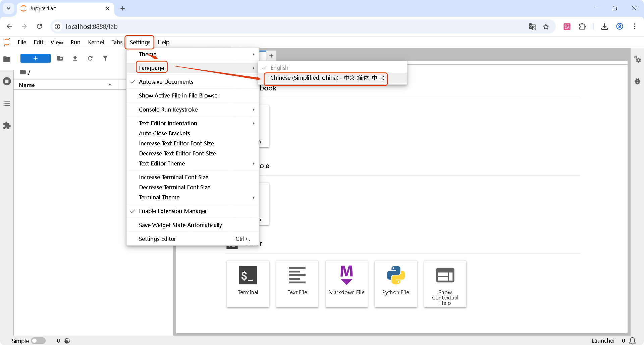Create a new Python File
The height and width of the screenshot is (345, 644).
[396, 284]
